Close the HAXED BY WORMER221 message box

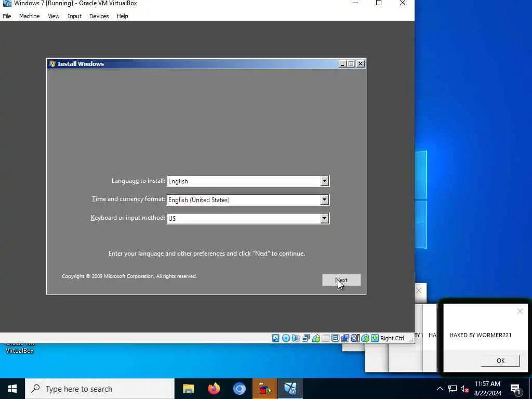520,311
